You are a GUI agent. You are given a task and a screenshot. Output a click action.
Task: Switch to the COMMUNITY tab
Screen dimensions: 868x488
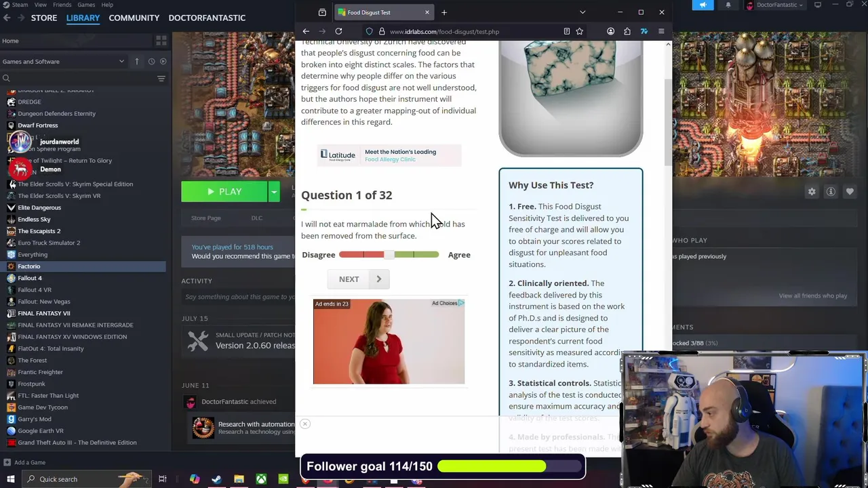[134, 18]
